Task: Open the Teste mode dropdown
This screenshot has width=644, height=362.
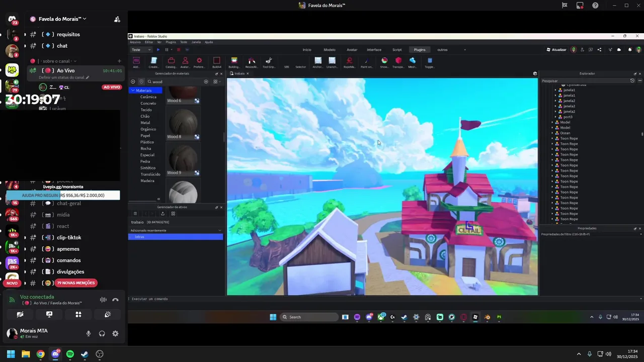Action: (141, 50)
